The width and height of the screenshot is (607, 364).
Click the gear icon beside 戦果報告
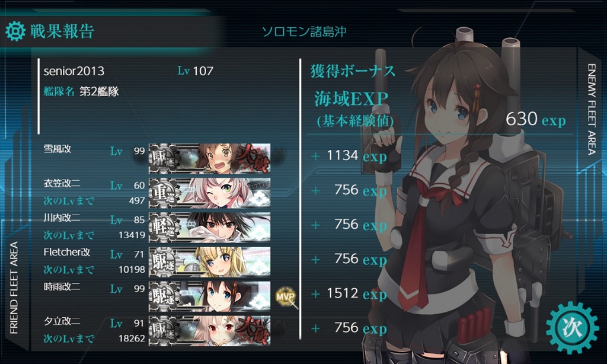[x=15, y=31]
